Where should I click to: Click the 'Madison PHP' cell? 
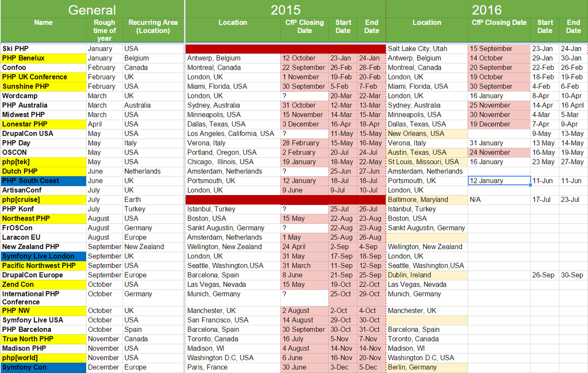coord(44,348)
